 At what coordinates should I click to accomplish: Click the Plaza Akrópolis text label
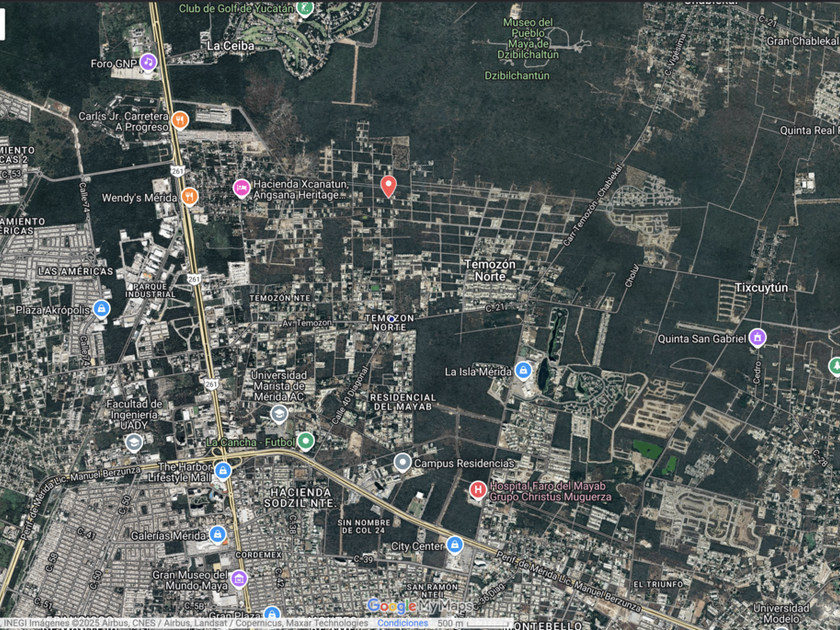[x=52, y=310]
